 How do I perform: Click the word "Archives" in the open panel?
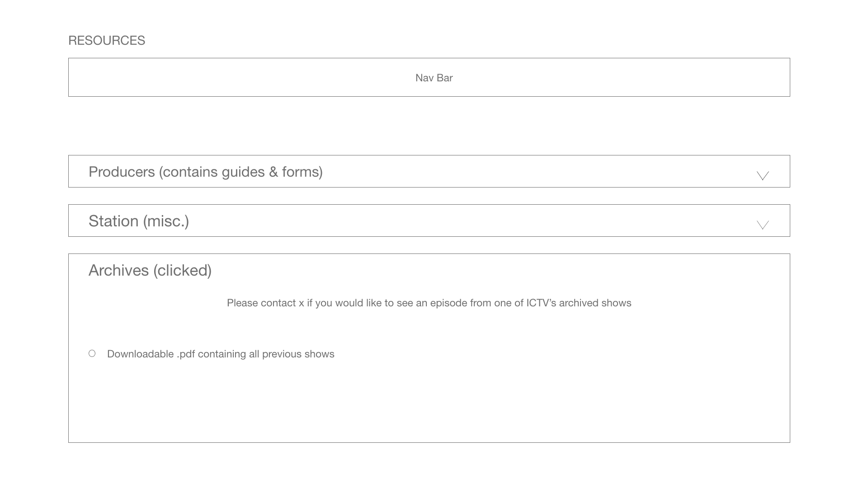tap(118, 270)
